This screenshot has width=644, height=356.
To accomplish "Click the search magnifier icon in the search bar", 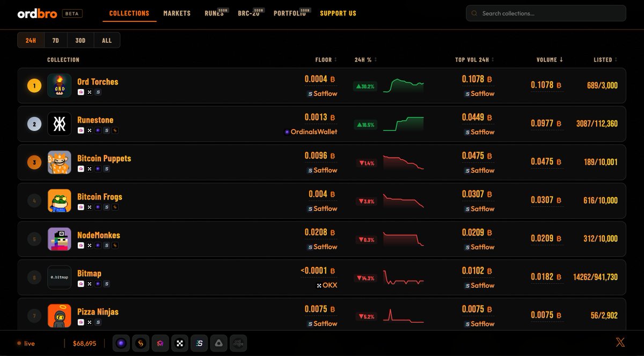I will coord(474,13).
